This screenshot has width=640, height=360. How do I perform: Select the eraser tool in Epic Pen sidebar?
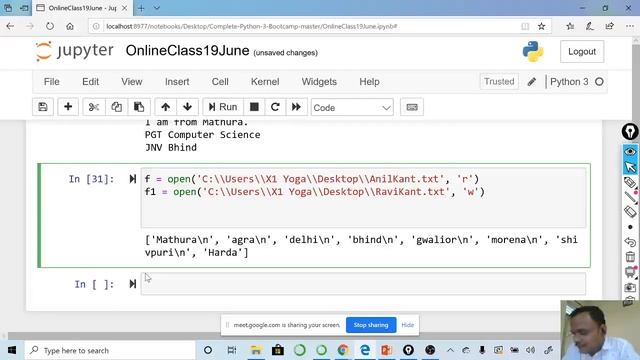630,212
